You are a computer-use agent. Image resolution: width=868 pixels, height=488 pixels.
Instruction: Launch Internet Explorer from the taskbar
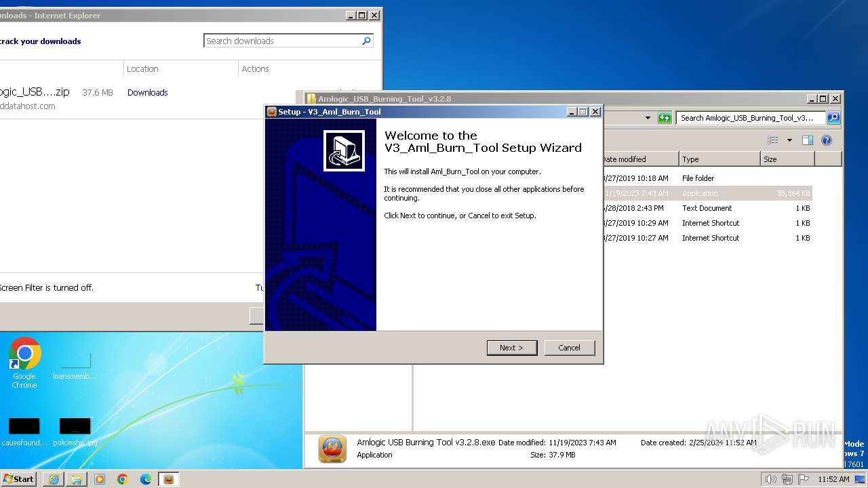(54, 479)
